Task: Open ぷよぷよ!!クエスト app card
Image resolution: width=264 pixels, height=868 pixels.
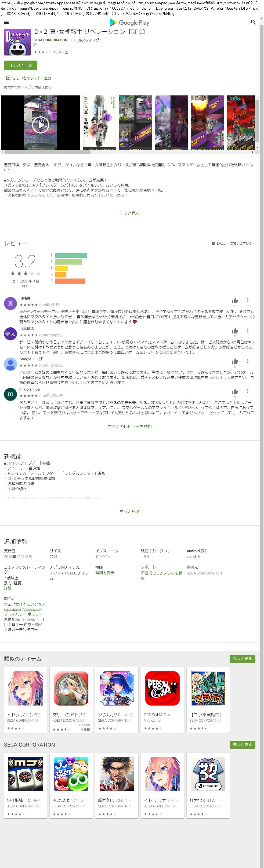Action: click(71, 786)
